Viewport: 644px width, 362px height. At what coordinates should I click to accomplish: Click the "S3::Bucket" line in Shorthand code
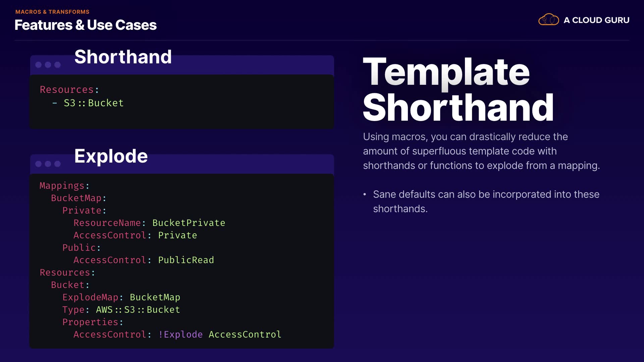[94, 103]
